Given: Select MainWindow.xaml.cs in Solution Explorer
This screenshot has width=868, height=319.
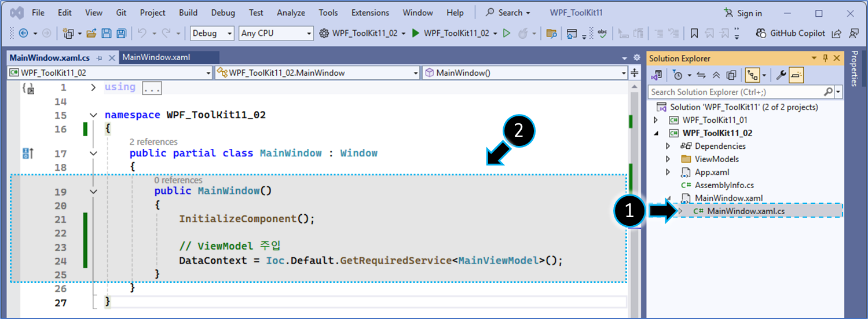Looking at the screenshot, I should click(746, 211).
